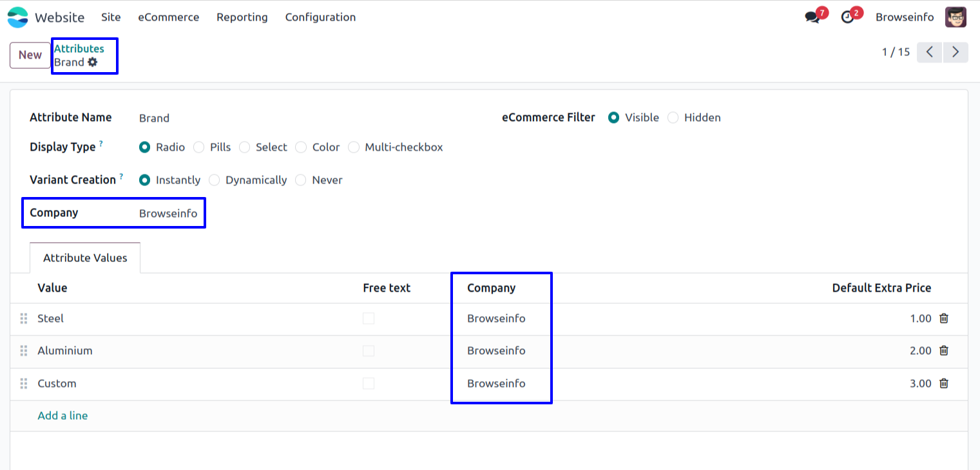Open the Reporting menu

pos(242,17)
